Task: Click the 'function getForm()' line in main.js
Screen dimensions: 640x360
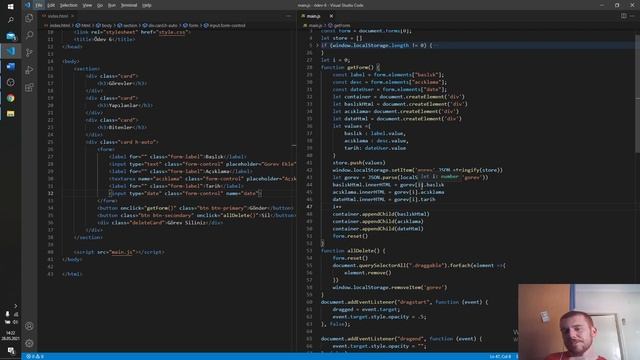Action: click(x=350, y=67)
